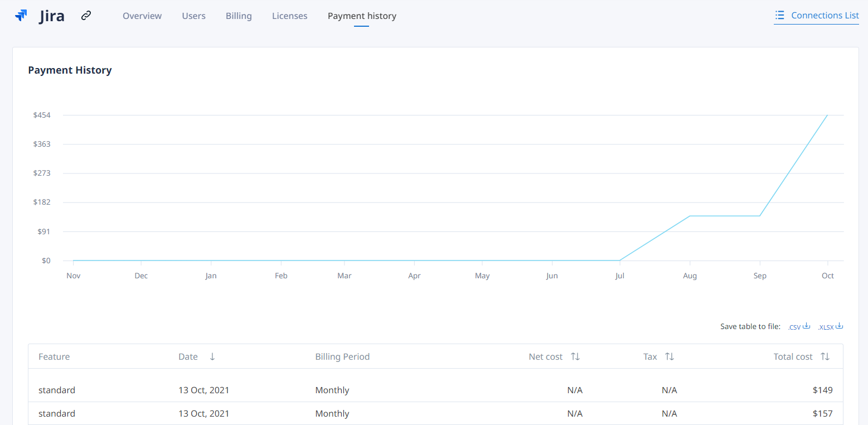
Task: Click the Aug month label
Action: coord(690,276)
